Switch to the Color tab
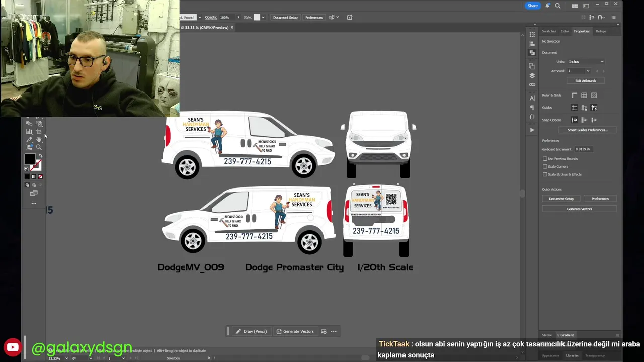This screenshot has height=362, width=644. tap(565, 31)
